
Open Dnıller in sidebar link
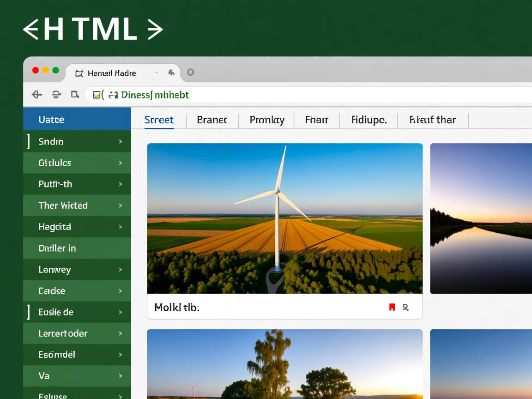coord(57,248)
